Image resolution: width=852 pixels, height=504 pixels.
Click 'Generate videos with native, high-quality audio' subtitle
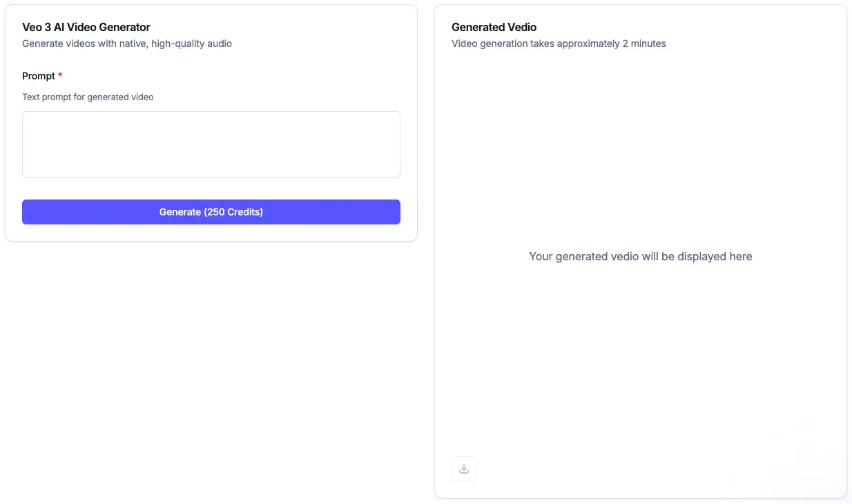[127, 43]
